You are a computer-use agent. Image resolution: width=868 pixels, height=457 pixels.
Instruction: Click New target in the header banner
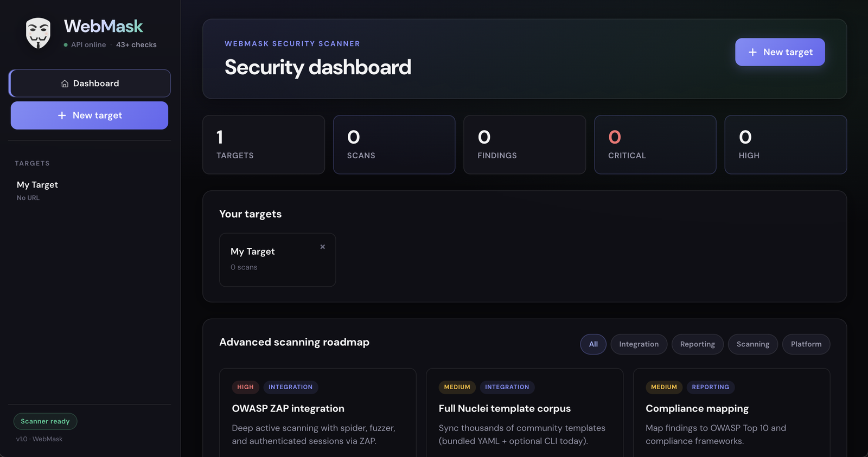(780, 52)
